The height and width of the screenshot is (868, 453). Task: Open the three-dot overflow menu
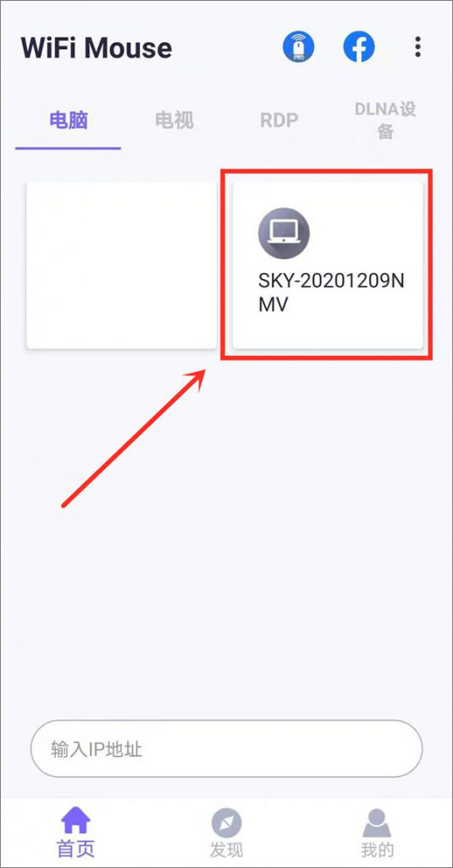coord(417,47)
